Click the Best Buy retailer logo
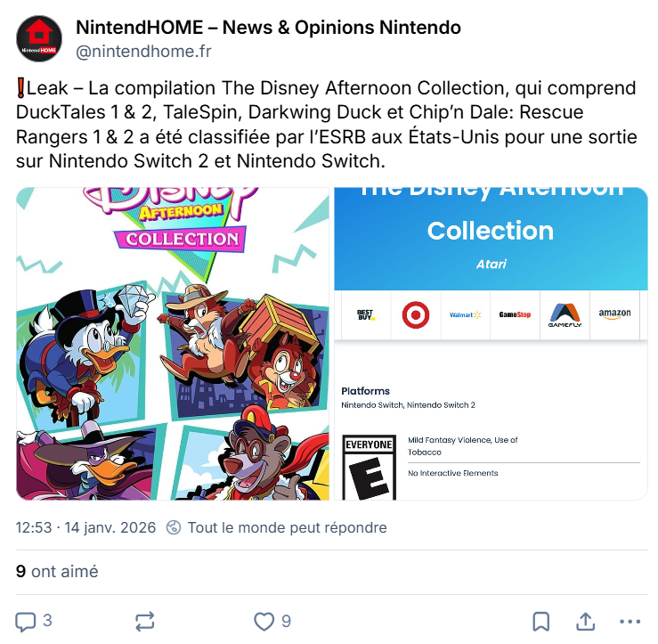658x644 pixels. coord(366,314)
